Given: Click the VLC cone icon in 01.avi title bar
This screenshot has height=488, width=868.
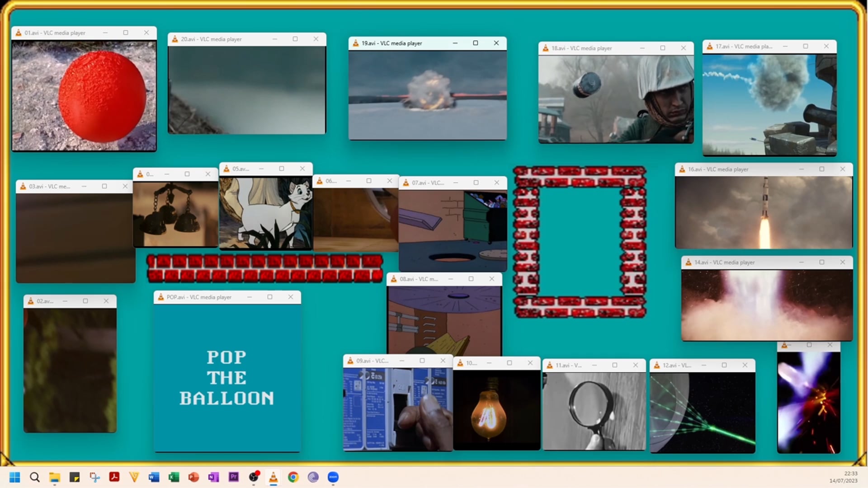Looking at the screenshot, I should [x=19, y=33].
